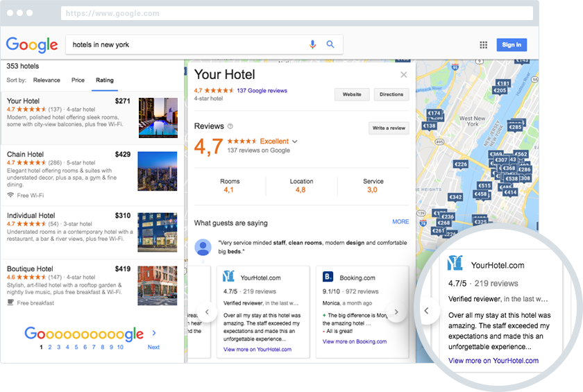
Task: Go to results page 10
Action: (x=120, y=347)
